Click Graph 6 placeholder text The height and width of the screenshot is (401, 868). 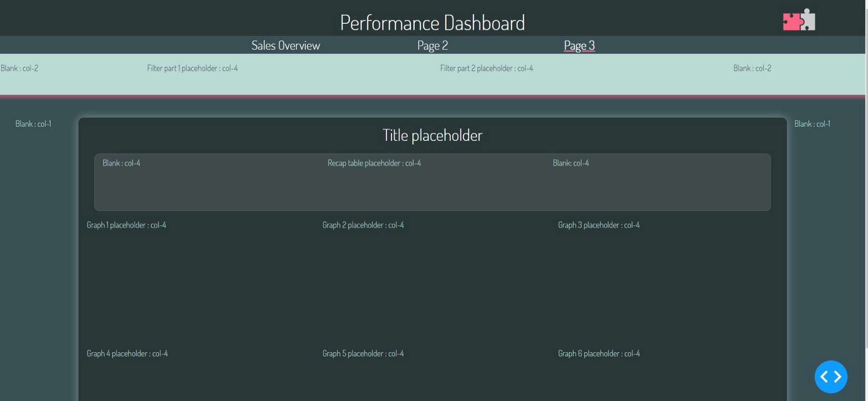(x=599, y=354)
